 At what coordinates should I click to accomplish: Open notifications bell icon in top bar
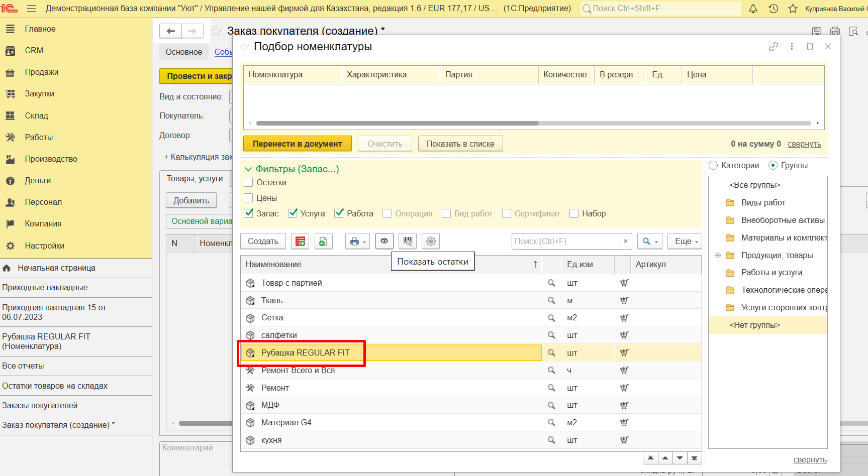coord(753,9)
